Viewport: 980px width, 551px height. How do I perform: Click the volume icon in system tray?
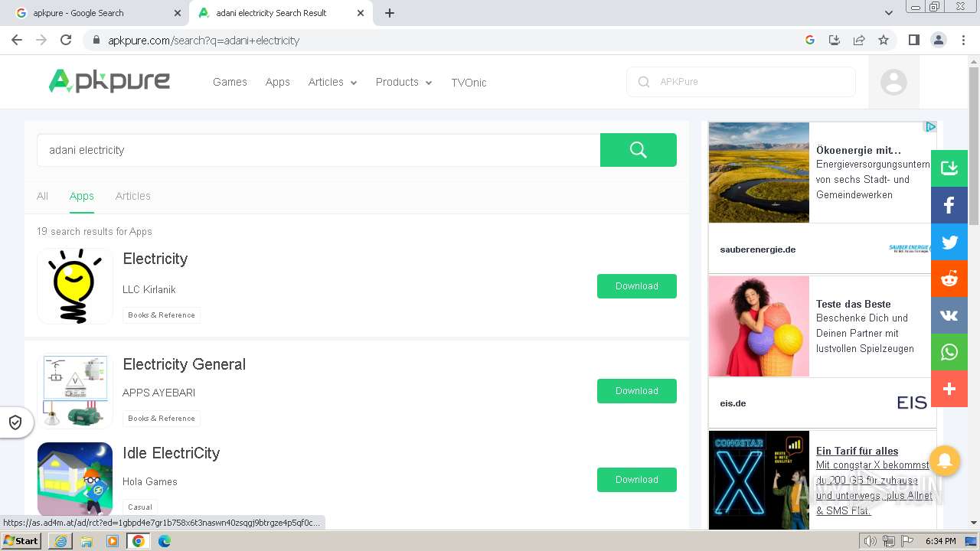(871, 541)
